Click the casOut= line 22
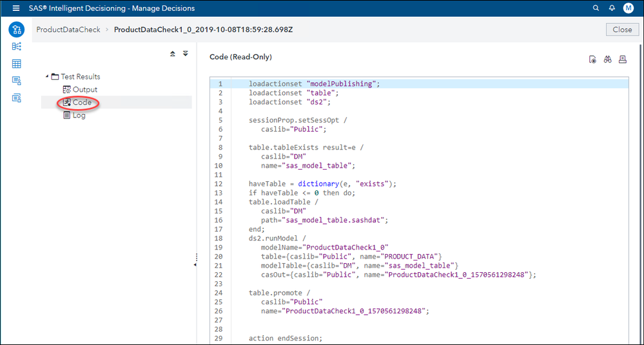The height and width of the screenshot is (345, 644). (x=398, y=275)
